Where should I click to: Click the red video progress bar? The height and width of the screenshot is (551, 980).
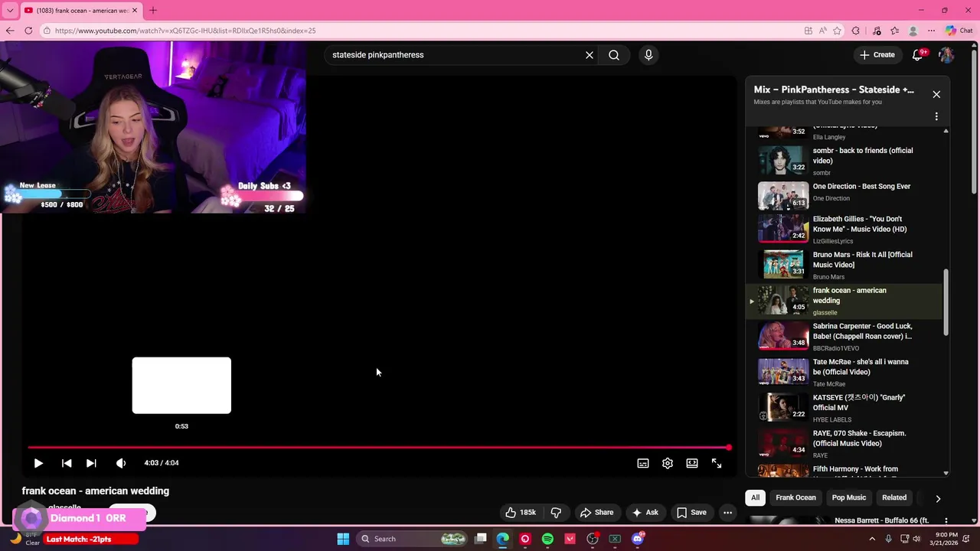tap(379, 448)
